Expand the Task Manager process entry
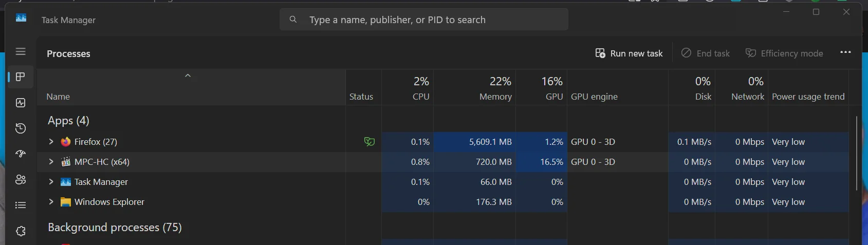 51,182
